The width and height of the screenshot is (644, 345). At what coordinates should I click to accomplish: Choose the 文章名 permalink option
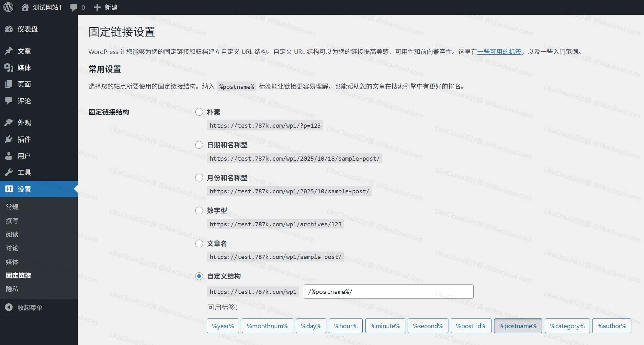pyautogui.click(x=199, y=243)
